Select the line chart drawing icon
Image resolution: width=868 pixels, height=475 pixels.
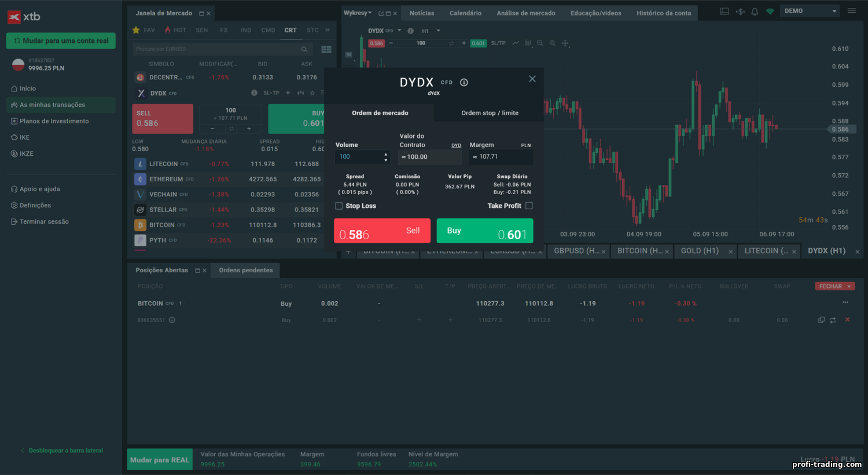click(516, 43)
